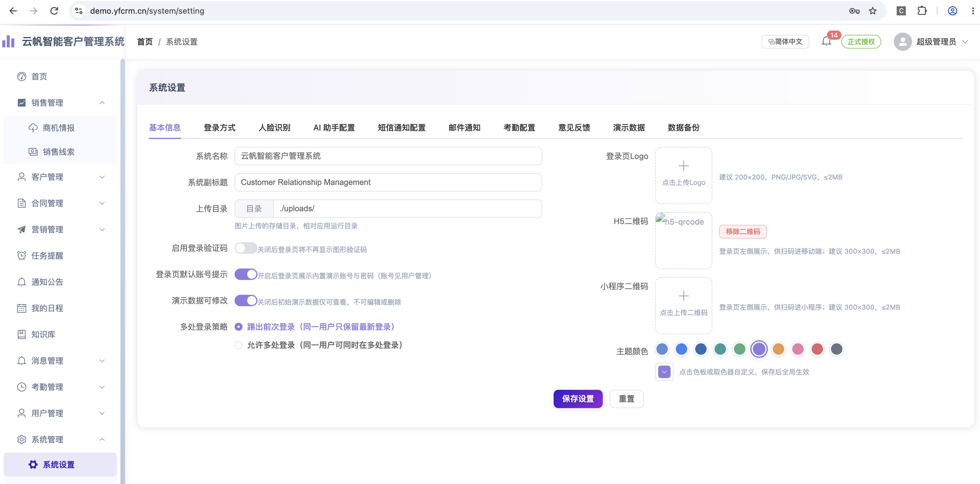
Task: Click the 系统设置 gear icon in sidebar
Action: tap(33, 465)
